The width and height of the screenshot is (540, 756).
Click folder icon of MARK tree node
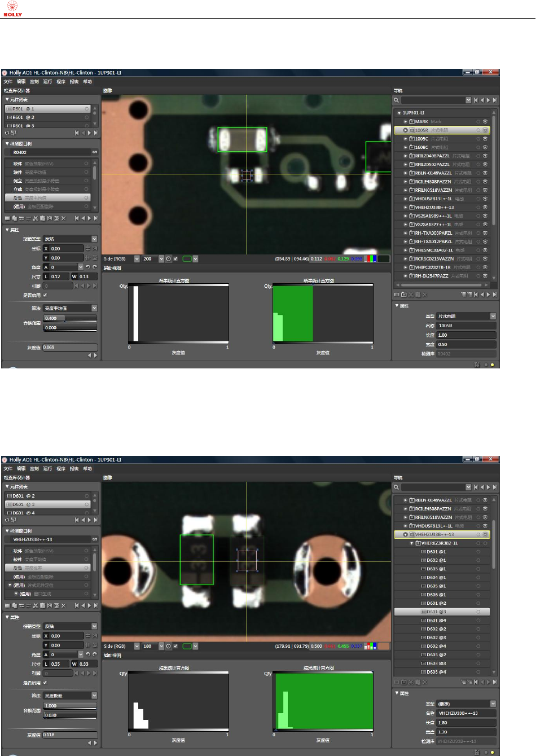(x=412, y=121)
